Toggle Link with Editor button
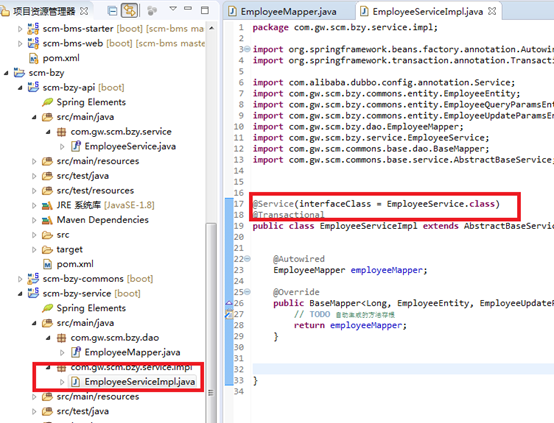The height and width of the screenshot is (423, 554). click(x=129, y=11)
